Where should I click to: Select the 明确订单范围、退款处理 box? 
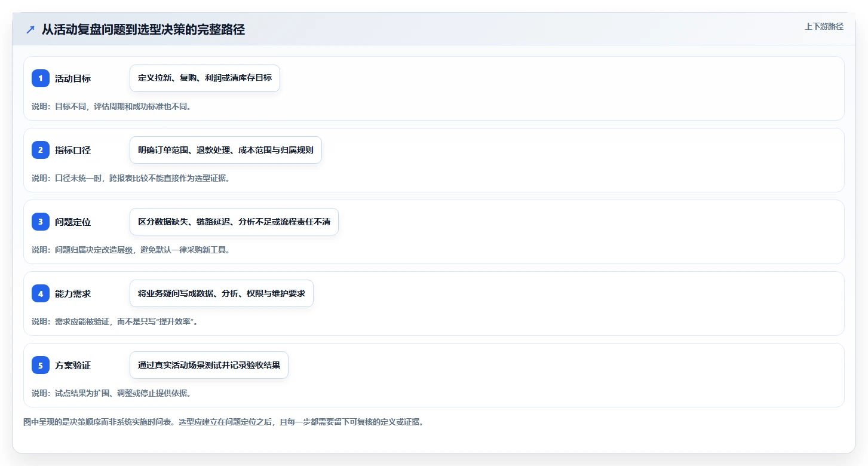226,150
